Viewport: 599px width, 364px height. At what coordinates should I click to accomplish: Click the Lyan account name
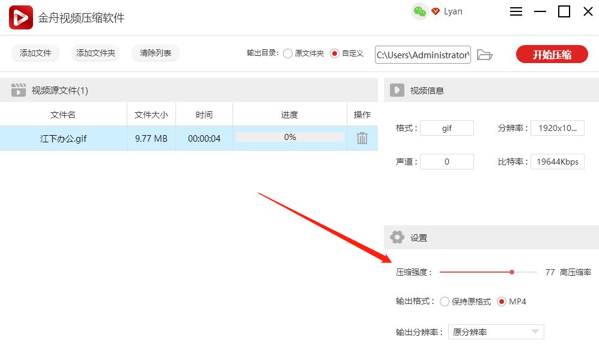[x=454, y=11]
